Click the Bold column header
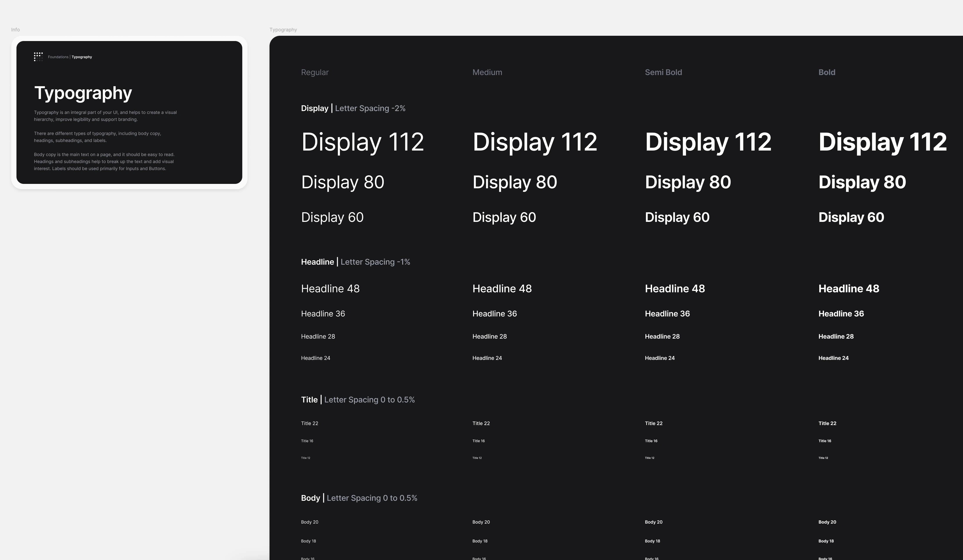The image size is (963, 560). (x=826, y=73)
